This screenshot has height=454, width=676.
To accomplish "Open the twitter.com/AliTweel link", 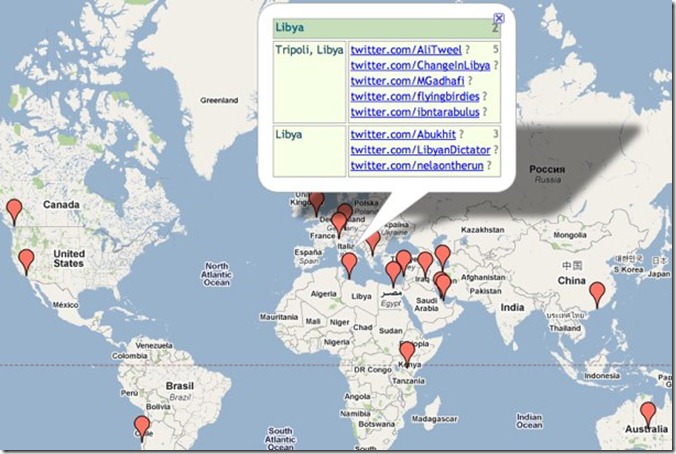I will pos(406,50).
